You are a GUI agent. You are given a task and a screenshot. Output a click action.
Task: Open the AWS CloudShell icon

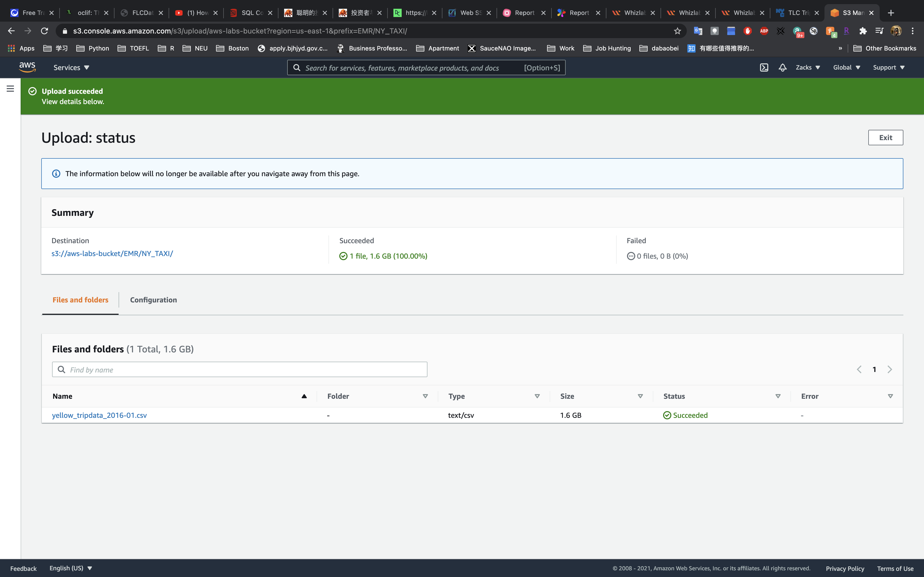(x=764, y=67)
